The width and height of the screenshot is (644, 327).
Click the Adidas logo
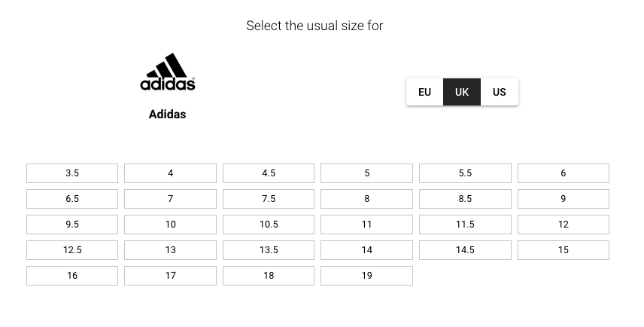pyautogui.click(x=168, y=72)
